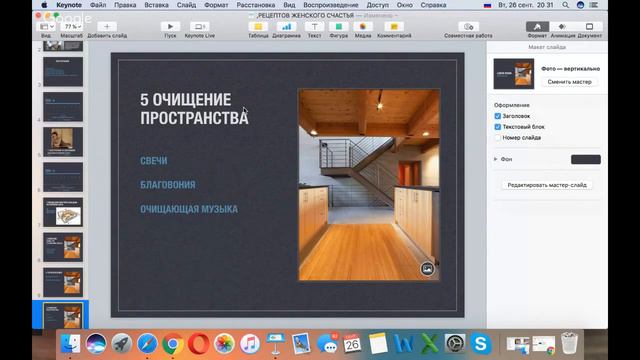Open Photos from the Dock
The image size is (640, 360).
(x=224, y=344)
